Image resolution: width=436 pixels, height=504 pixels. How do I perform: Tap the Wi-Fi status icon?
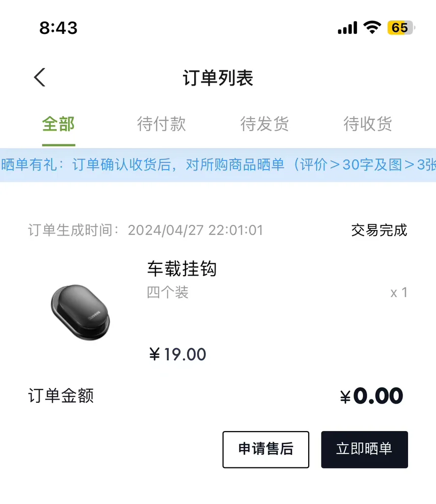[373, 27]
